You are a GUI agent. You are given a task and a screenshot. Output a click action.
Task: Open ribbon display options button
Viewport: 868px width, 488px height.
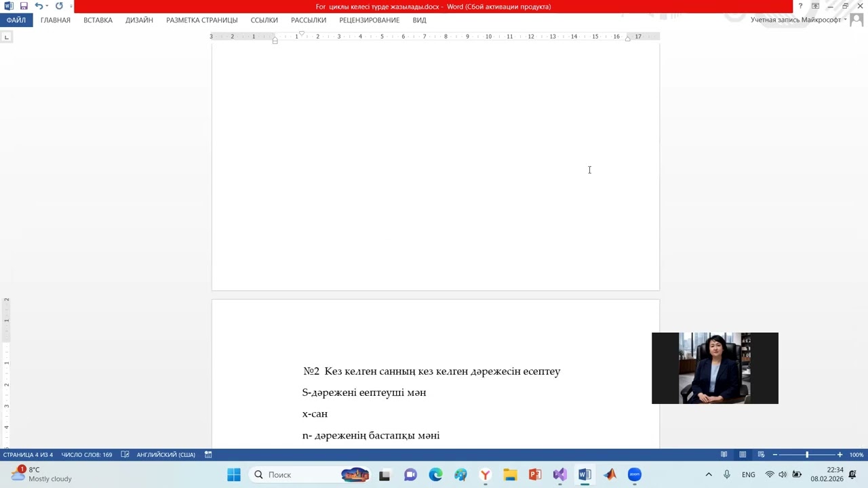[815, 6]
